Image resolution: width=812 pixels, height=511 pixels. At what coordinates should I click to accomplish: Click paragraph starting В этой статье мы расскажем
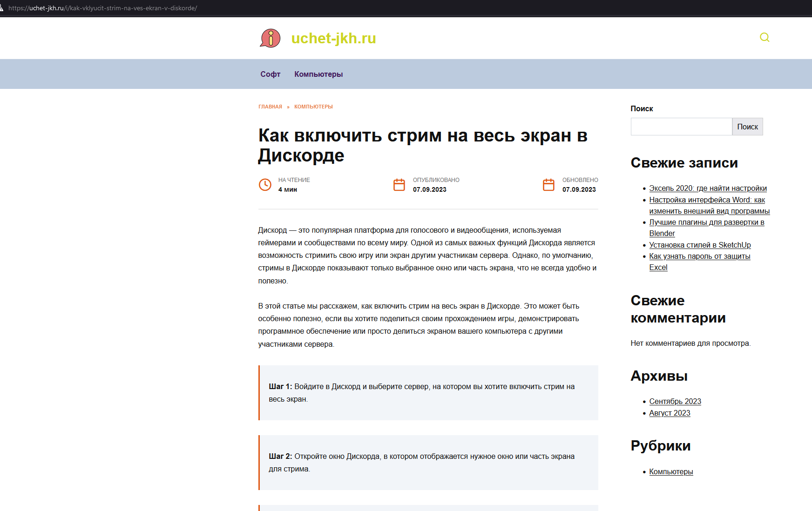[419, 325]
